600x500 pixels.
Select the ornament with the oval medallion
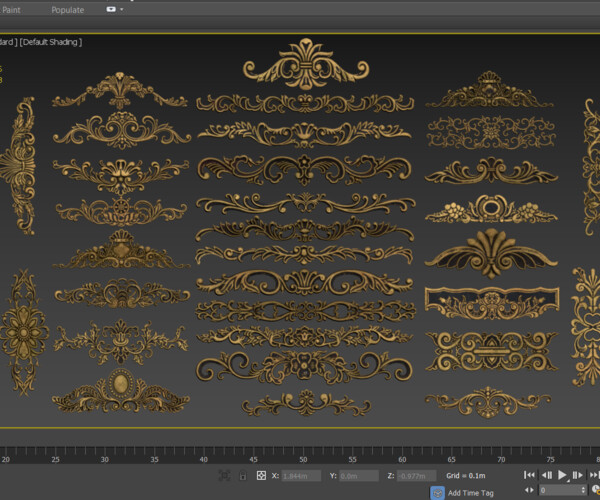tap(121, 391)
